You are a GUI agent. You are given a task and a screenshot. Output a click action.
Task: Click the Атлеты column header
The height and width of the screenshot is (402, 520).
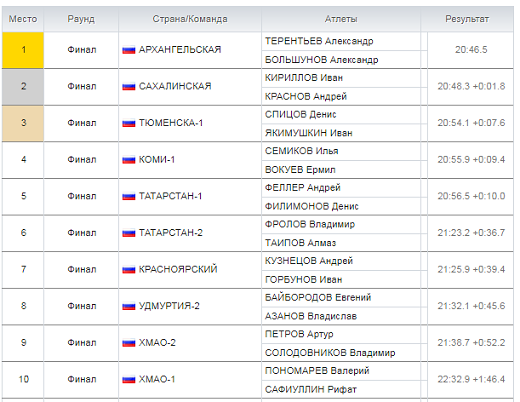click(x=341, y=19)
